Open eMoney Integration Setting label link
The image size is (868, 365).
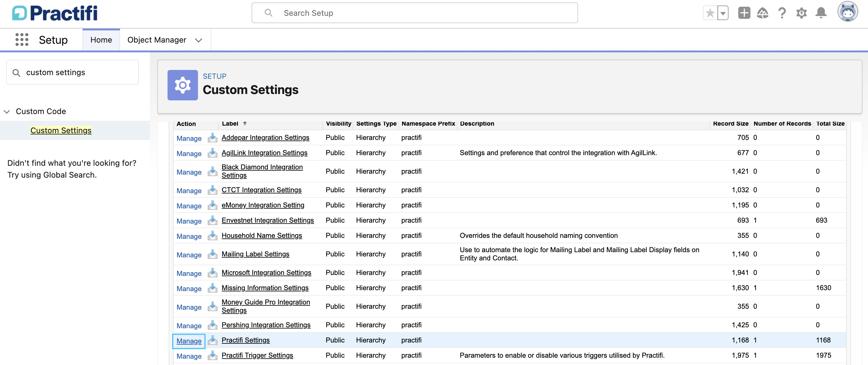click(263, 205)
